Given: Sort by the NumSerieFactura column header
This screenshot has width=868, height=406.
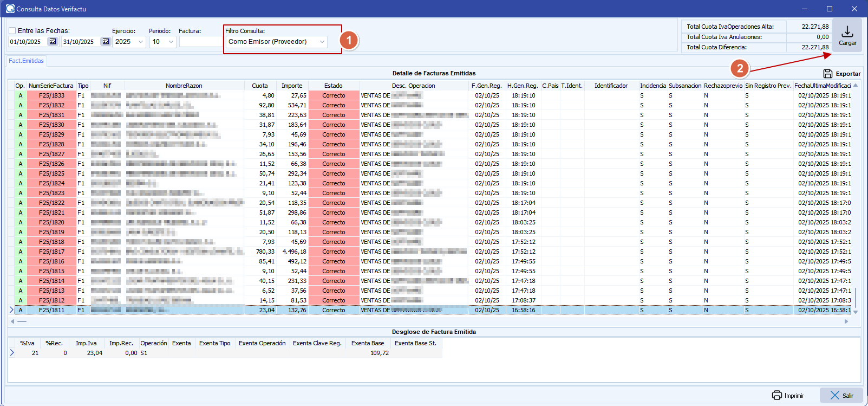Looking at the screenshot, I should coord(51,86).
